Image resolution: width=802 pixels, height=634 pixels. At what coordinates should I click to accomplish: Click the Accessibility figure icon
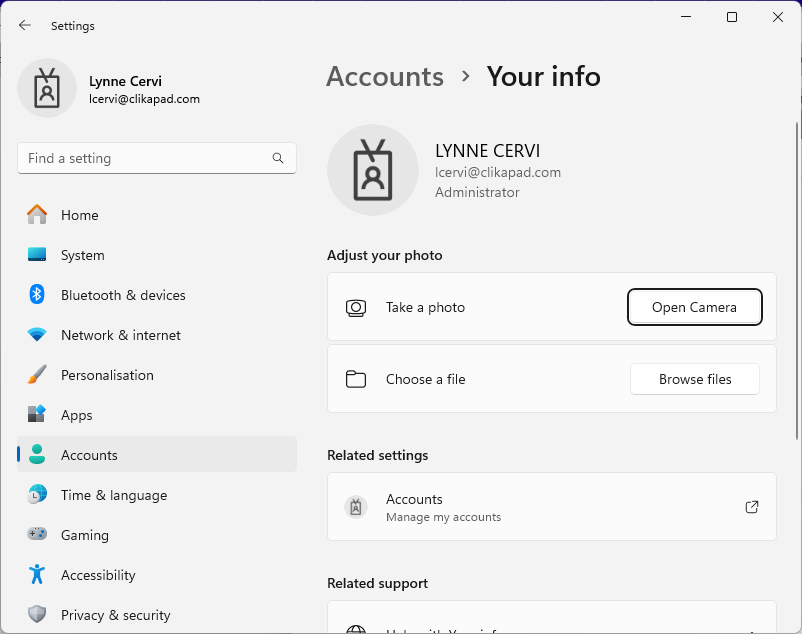[37, 574]
